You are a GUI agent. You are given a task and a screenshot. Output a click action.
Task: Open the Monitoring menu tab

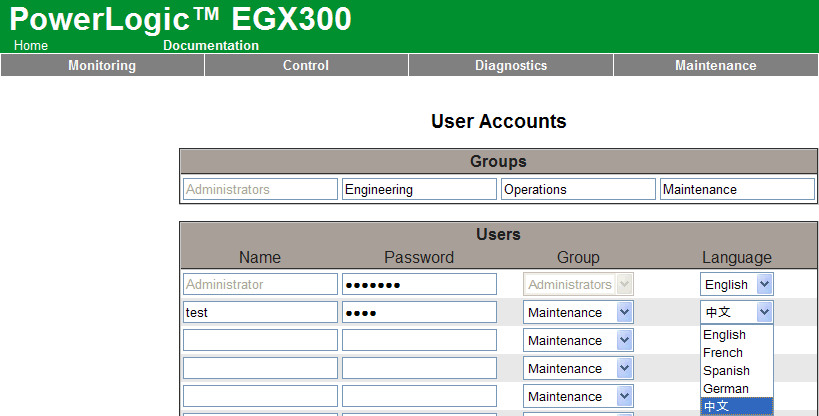[x=102, y=65]
